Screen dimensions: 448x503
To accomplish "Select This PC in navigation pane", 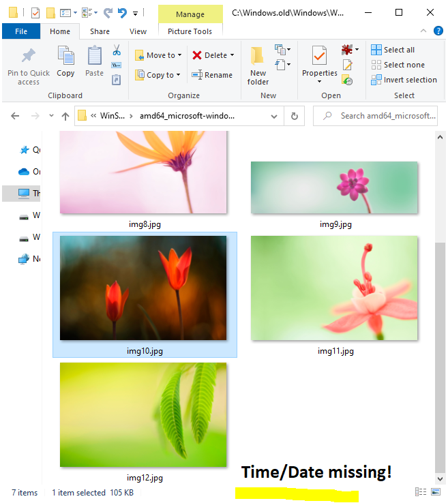I will tap(22, 194).
